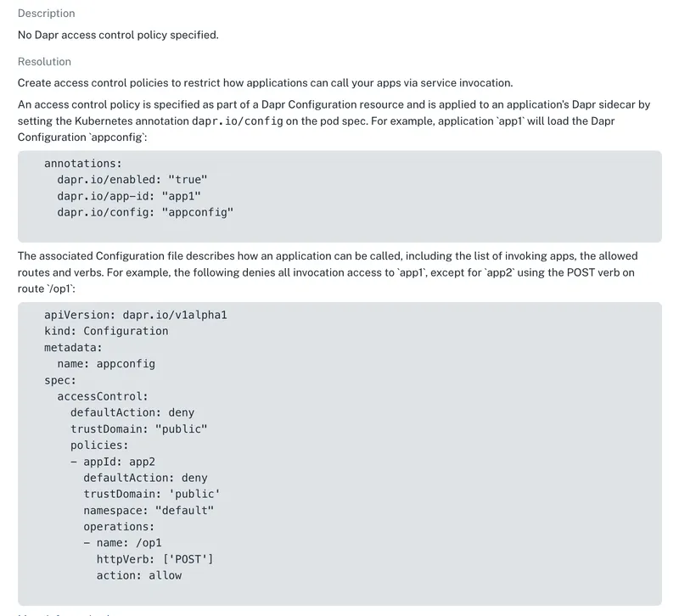
Task: Click the 'operations:' code line
Action: tap(119, 526)
